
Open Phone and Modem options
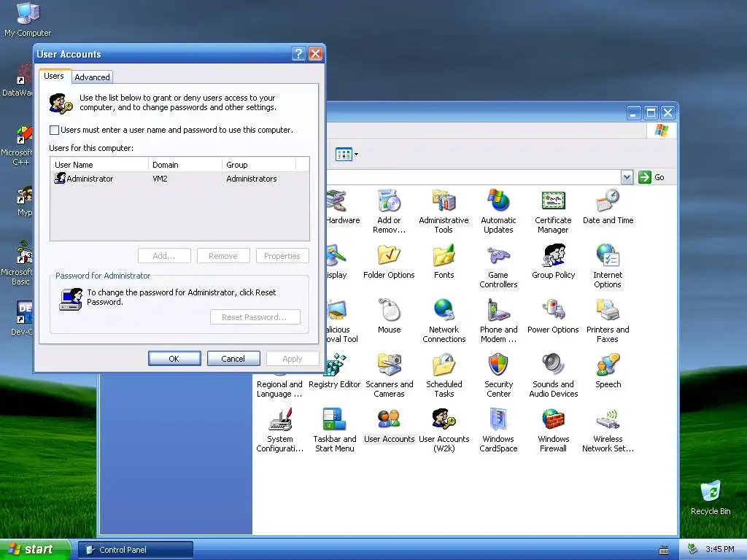pyautogui.click(x=498, y=321)
